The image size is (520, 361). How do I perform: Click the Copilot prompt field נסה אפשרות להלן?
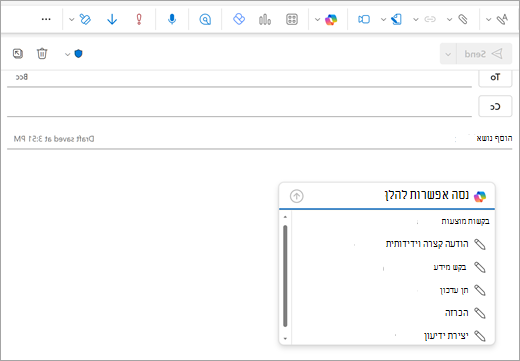(x=427, y=195)
